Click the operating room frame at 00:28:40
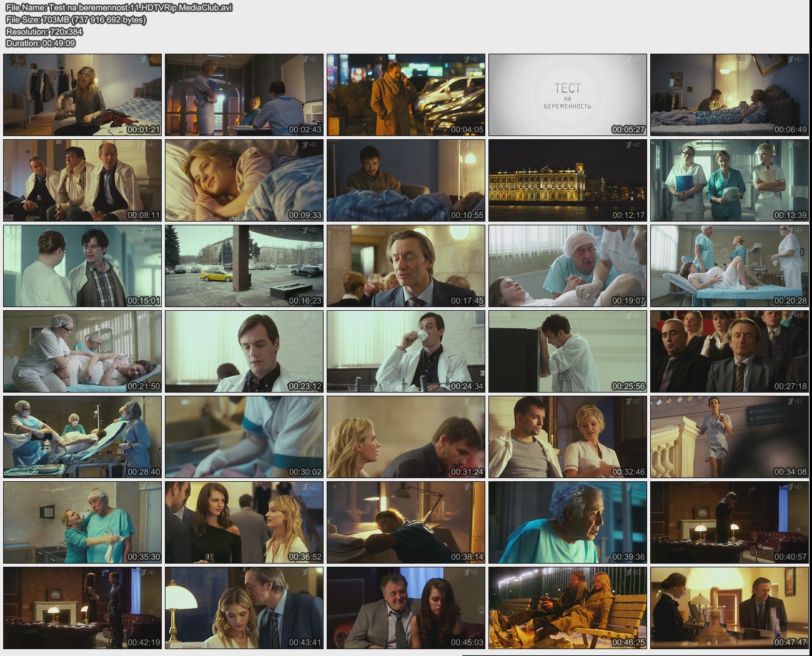The image size is (812, 656). [x=82, y=437]
